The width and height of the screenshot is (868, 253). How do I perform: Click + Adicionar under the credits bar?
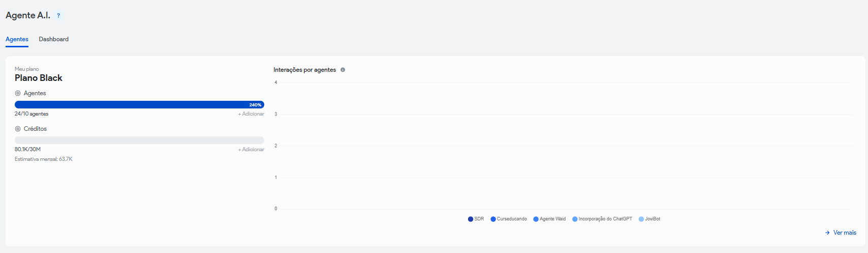pyautogui.click(x=251, y=150)
